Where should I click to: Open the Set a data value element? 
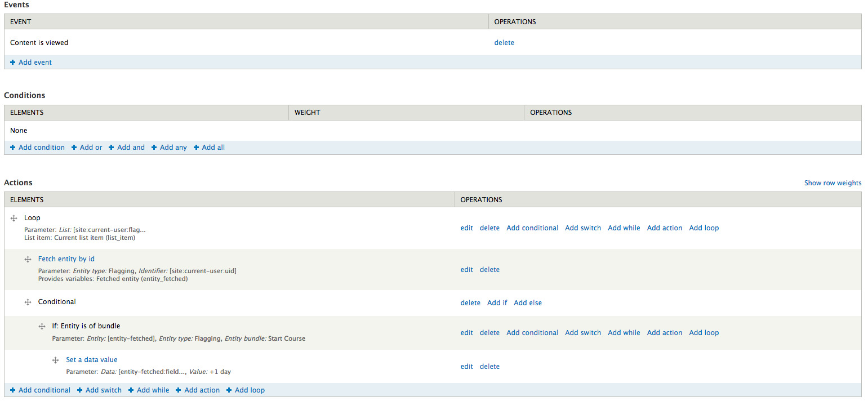[x=92, y=359]
